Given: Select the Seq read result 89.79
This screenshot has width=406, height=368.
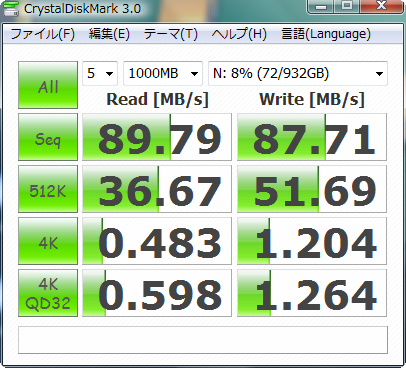Looking at the screenshot, I should [157, 137].
